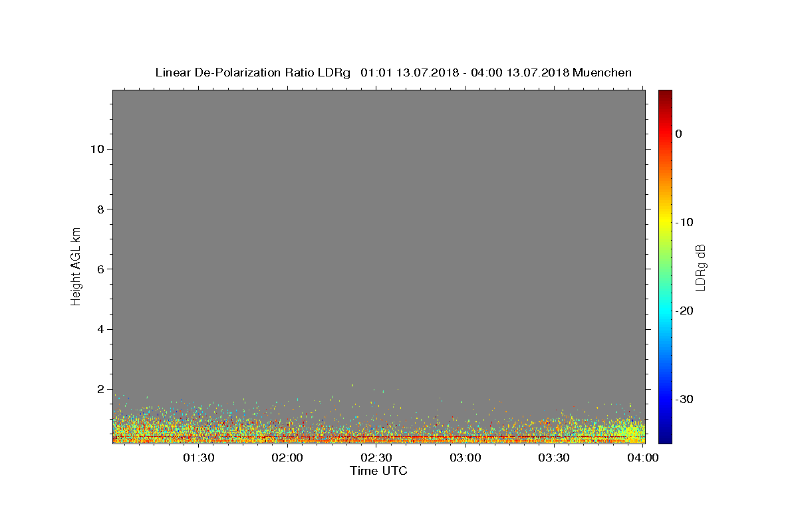Select the 01:30 time tick label
Image resolution: width=798 pixels, height=532 pixels.
tap(199, 458)
